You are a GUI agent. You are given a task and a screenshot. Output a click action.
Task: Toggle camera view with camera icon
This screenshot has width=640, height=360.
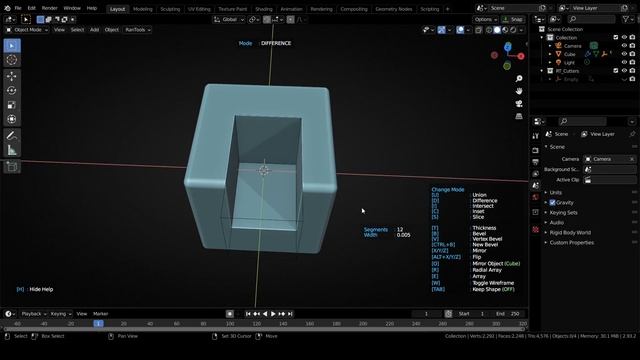click(x=519, y=104)
